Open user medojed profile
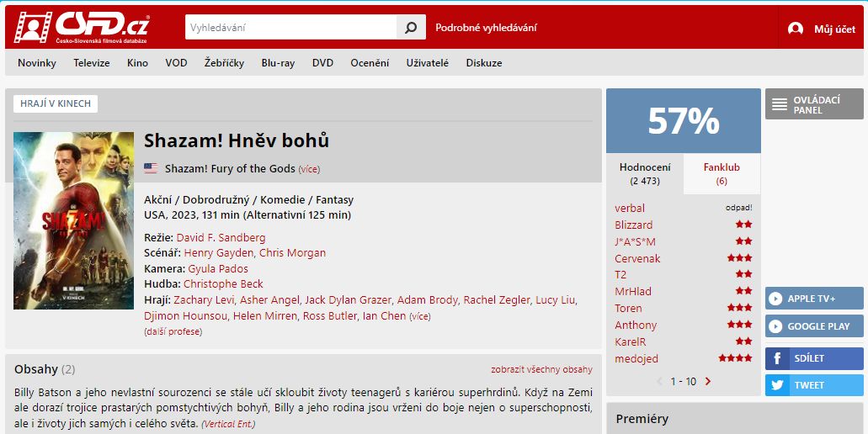This screenshot has height=434, width=868. (x=636, y=359)
